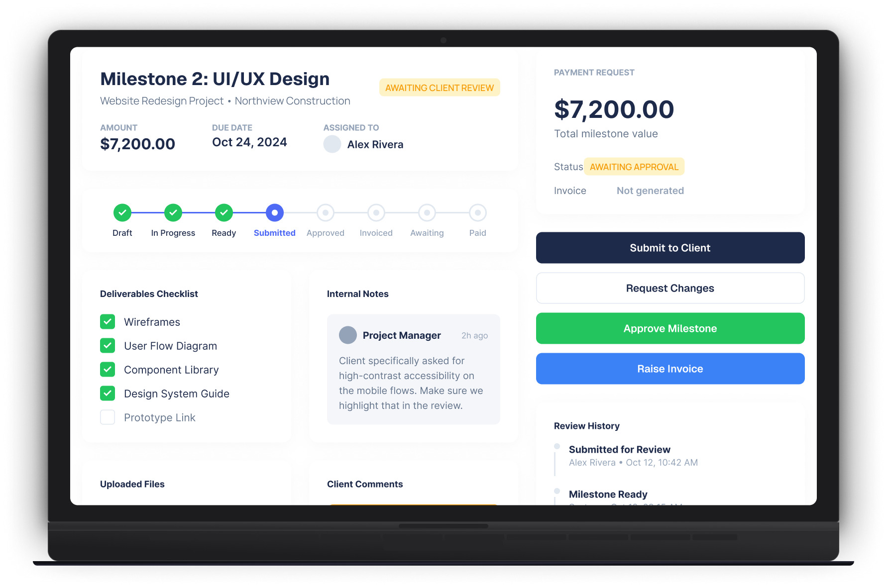The width and height of the screenshot is (887, 588).
Task: Toggle the Component Library checkbox
Action: [x=108, y=370]
